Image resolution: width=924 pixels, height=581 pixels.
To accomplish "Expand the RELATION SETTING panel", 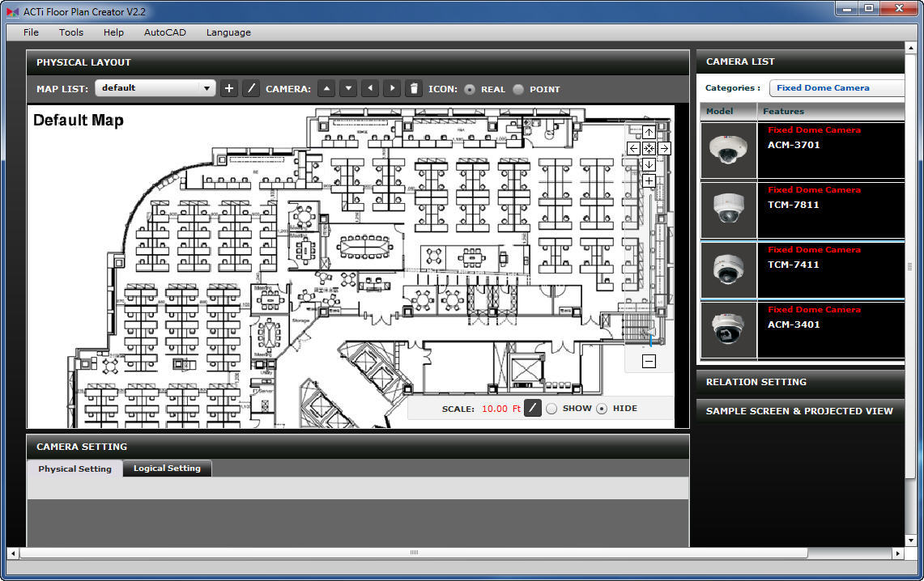I will [800, 382].
